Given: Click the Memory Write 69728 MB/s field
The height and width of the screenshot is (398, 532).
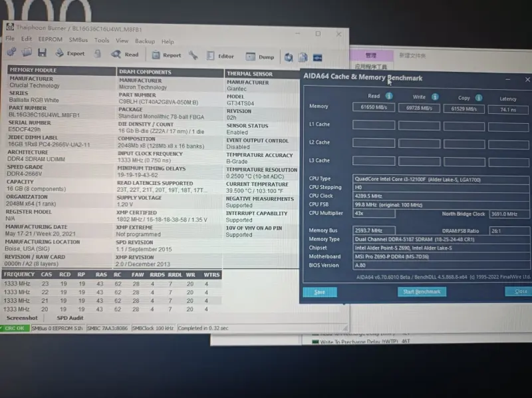Looking at the screenshot, I should (420, 108).
